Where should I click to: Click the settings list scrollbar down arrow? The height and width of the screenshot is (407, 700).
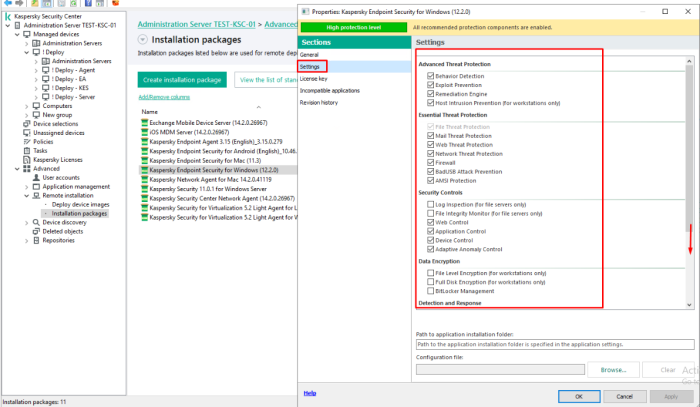click(689, 305)
